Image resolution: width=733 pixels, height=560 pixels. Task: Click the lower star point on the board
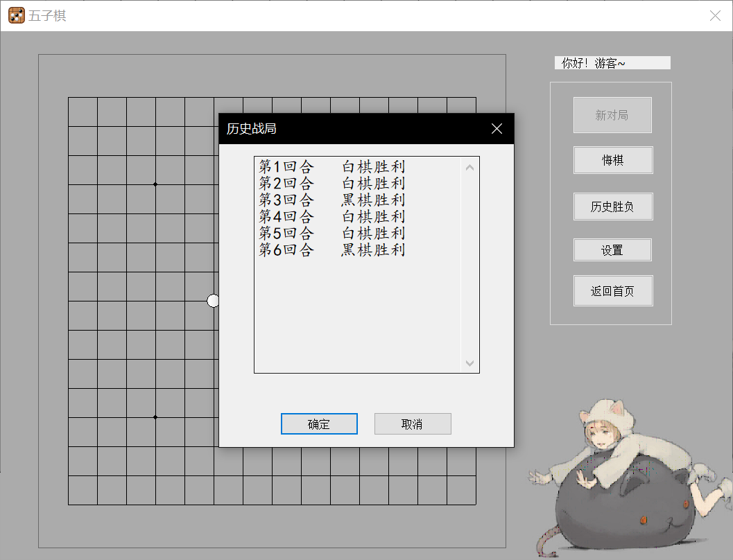pyautogui.click(x=155, y=417)
